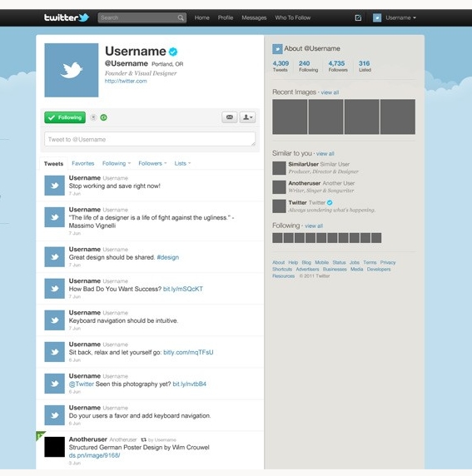Click the About @Username header icon
472x476 pixels.
[277, 49]
